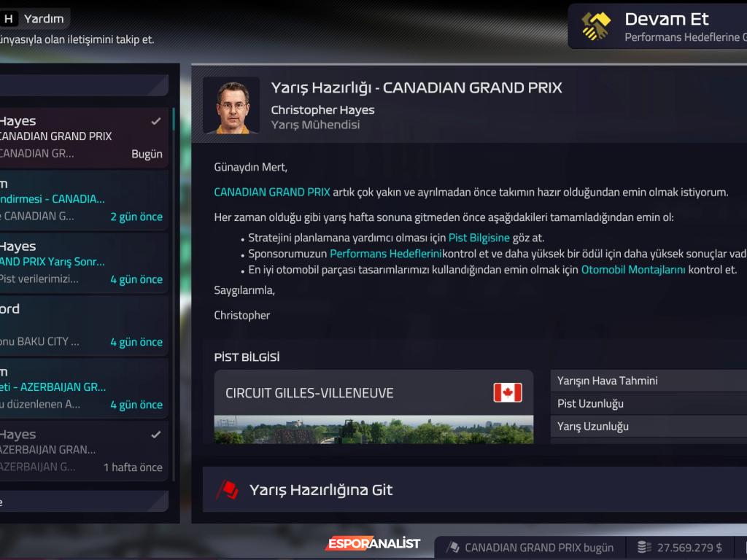The height and width of the screenshot is (560, 747).
Task: Click the checkmark on the Azerbaijan Hayes message
Action: pyautogui.click(x=156, y=435)
